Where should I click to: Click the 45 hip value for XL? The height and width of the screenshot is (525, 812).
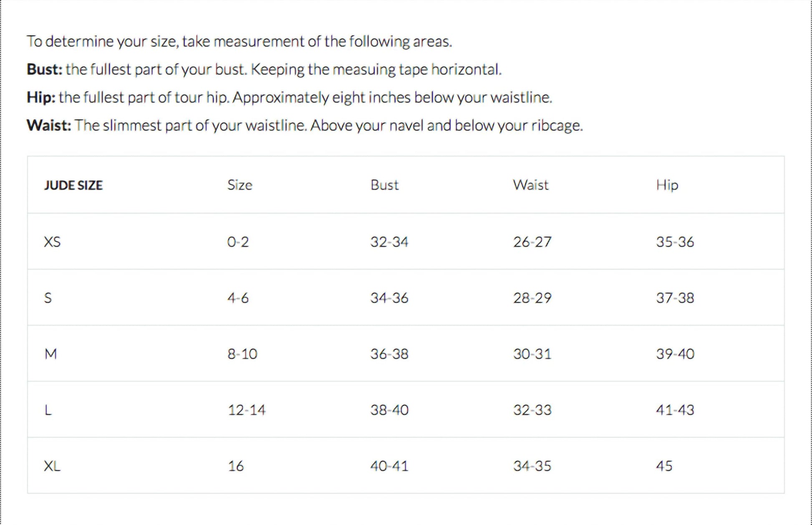[x=664, y=466]
